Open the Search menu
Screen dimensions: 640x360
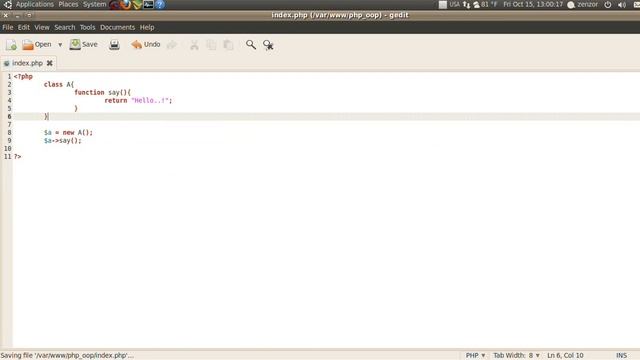point(65,27)
